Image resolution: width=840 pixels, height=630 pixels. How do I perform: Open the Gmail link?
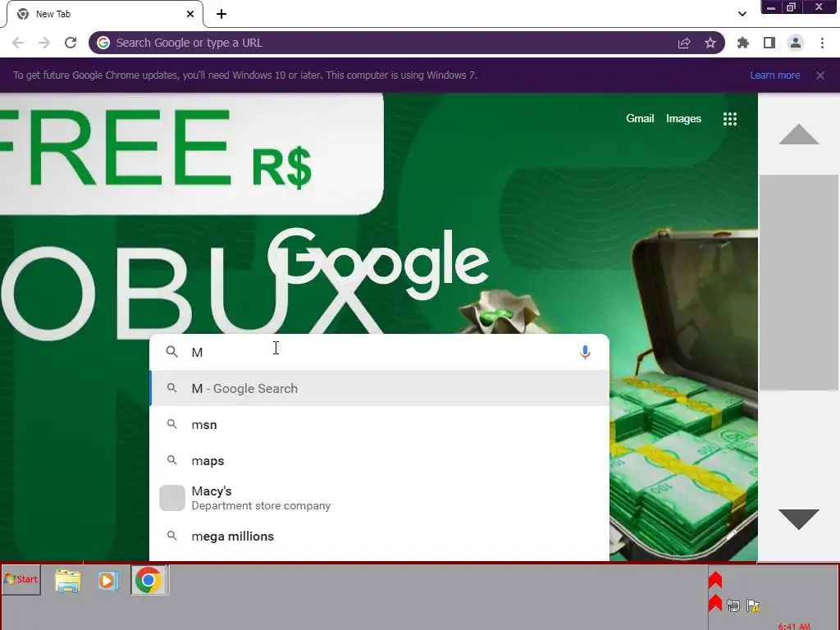(x=640, y=118)
